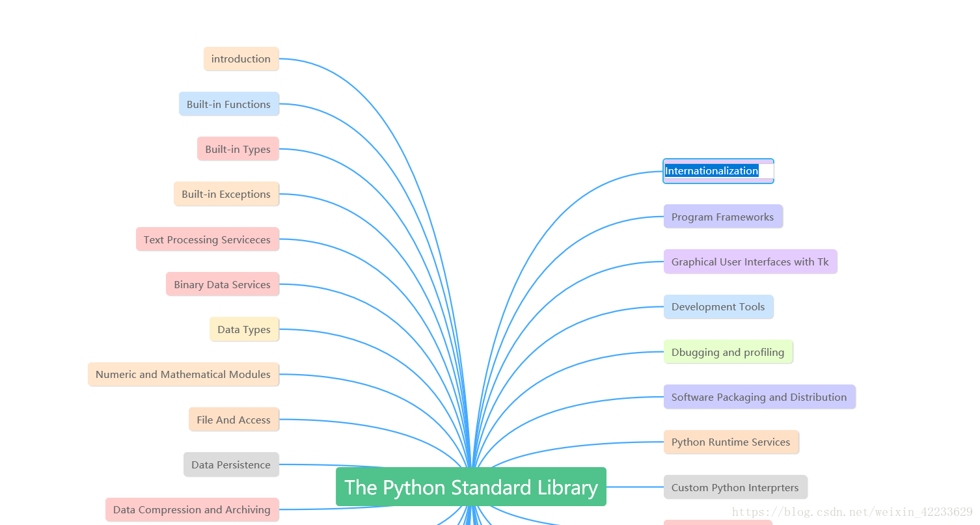Select the Text Processing Serviceces node
The image size is (980, 525).
click(208, 239)
